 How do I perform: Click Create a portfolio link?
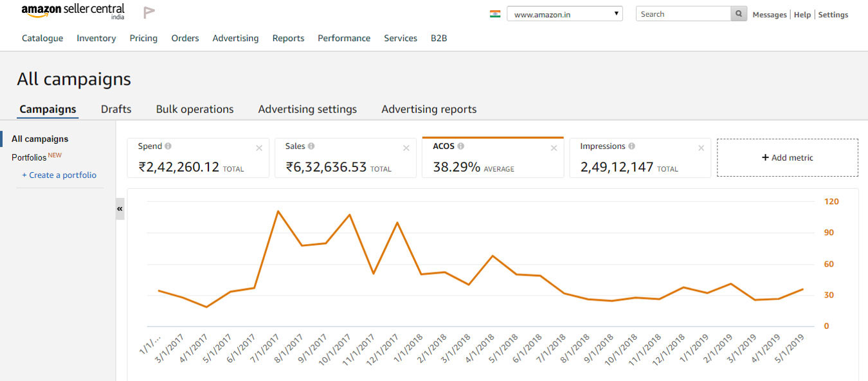[x=59, y=175]
